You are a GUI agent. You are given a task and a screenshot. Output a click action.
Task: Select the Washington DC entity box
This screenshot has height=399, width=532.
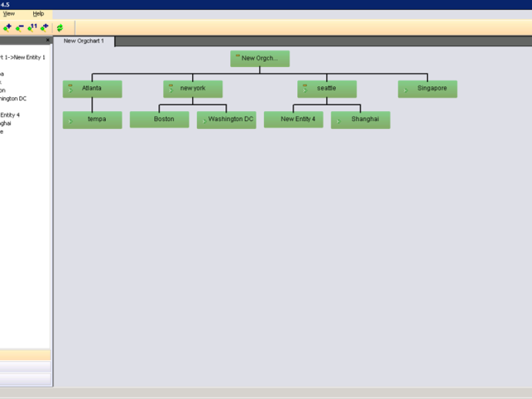(x=226, y=120)
